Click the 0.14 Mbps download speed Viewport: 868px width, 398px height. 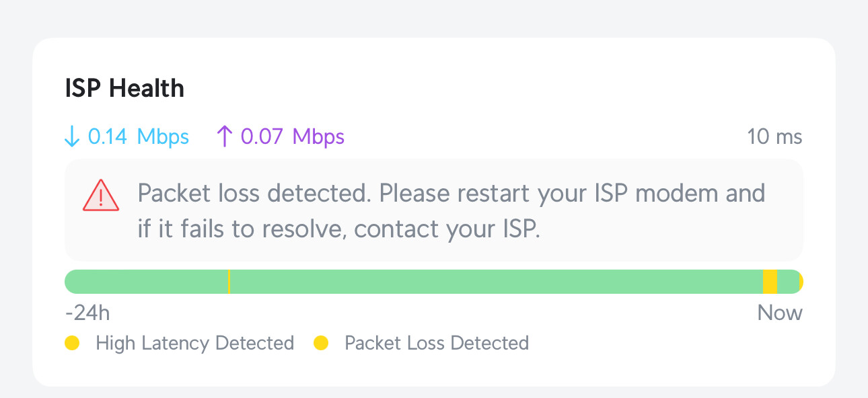pyautogui.click(x=139, y=136)
